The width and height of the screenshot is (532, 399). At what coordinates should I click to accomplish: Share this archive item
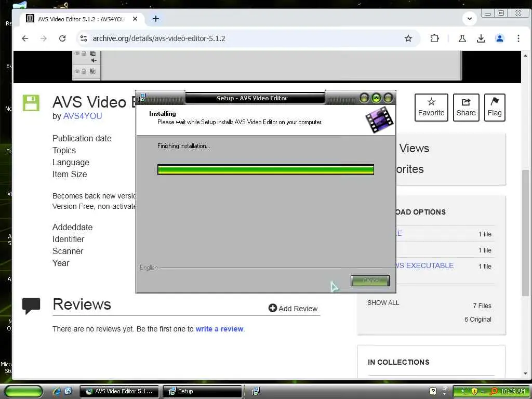tap(466, 107)
